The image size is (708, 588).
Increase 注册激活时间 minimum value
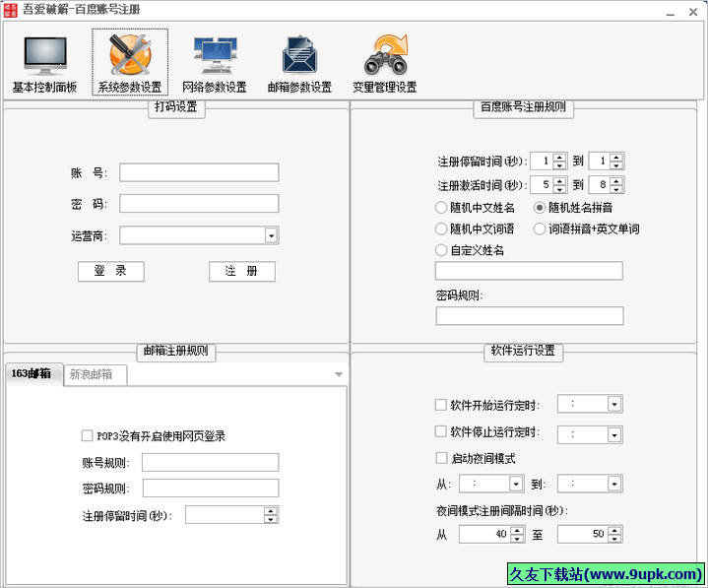(560, 180)
